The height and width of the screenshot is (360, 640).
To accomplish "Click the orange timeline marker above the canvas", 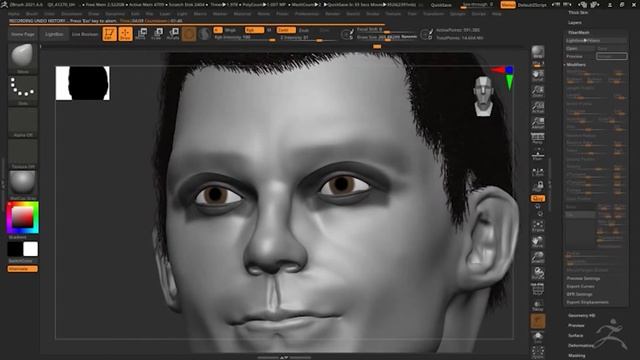I will point(377,47).
